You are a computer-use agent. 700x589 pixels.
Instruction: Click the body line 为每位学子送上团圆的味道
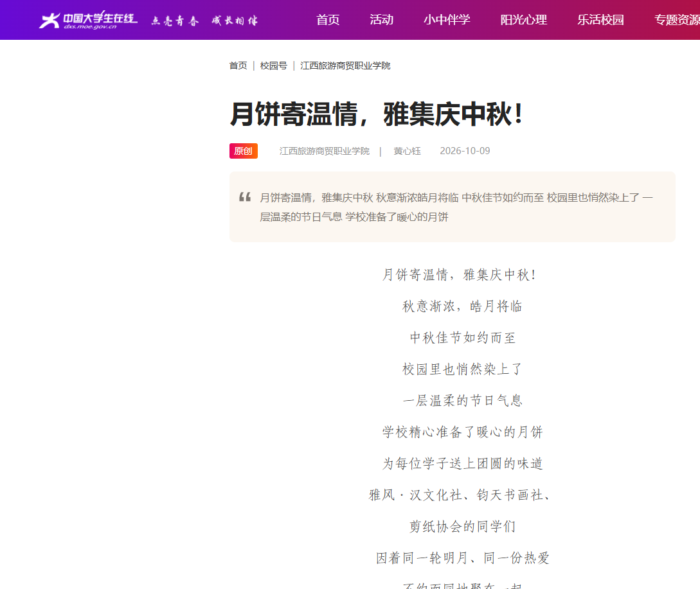(462, 463)
